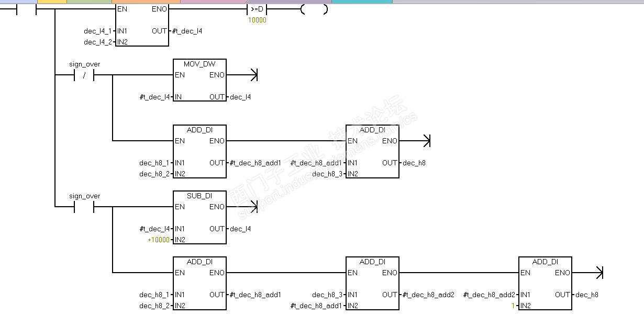
Task: Click the arrow terminator after SUB_DI ENO
Action: point(254,207)
